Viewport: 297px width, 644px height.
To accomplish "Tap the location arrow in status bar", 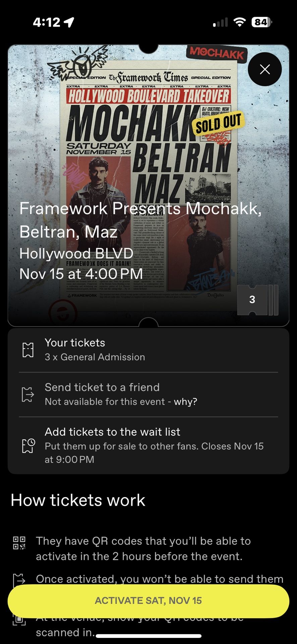I will tap(69, 22).
